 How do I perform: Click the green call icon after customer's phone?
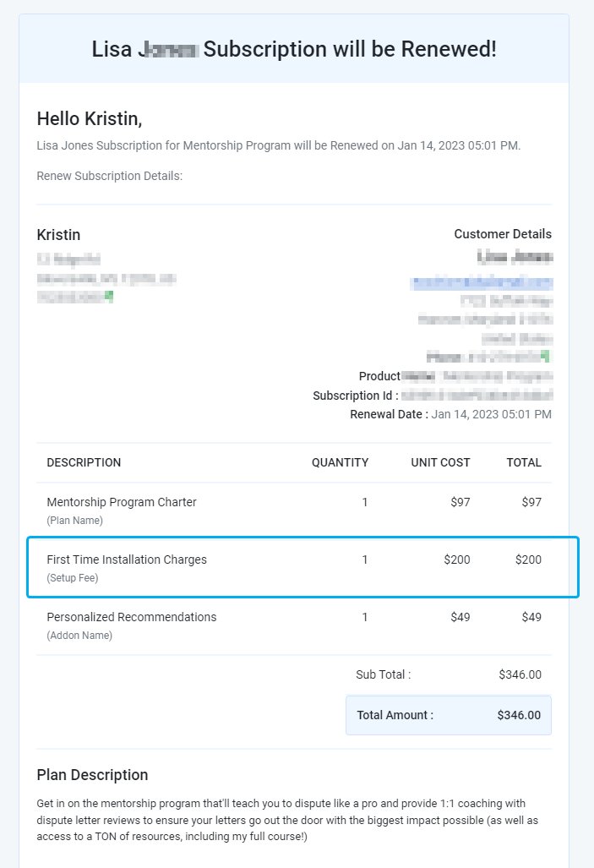pos(545,356)
